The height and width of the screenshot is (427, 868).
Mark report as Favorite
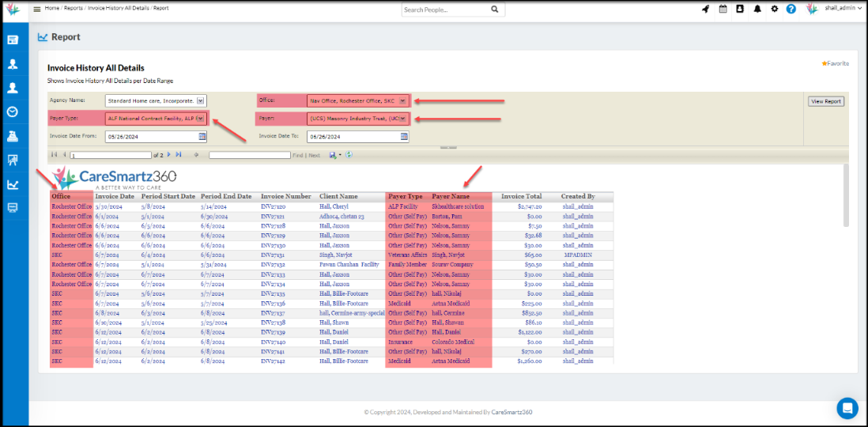click(x=835, y=63)
